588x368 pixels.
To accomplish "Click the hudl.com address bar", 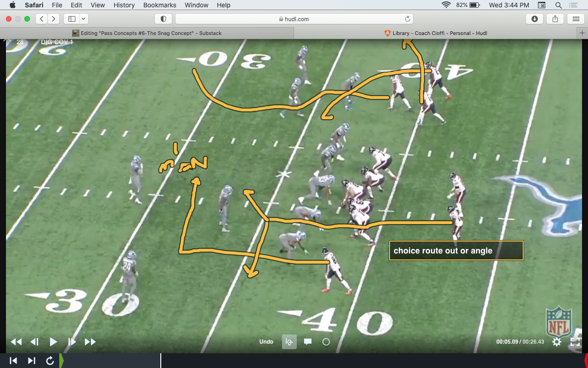I will coord(294,19).
